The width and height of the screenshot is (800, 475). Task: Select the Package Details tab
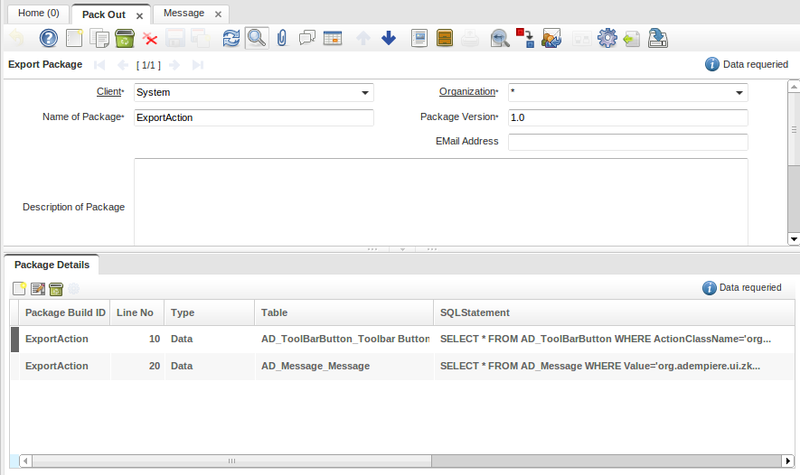point(52,265)
